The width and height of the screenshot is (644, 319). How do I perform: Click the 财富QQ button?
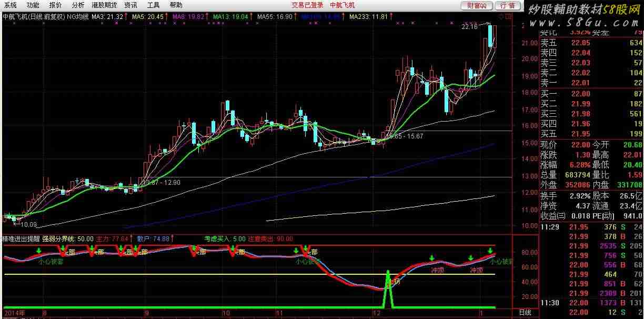[x=477, y=5]
